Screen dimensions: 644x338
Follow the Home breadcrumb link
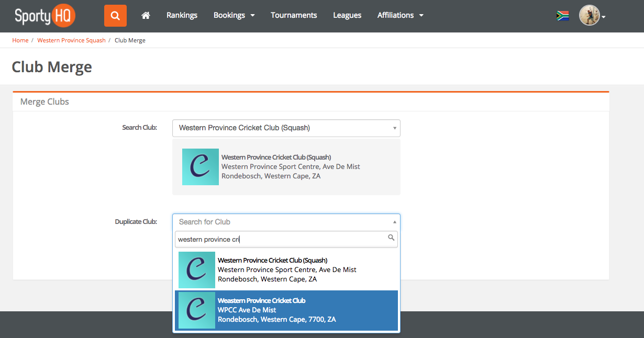(x=20, y=40)
